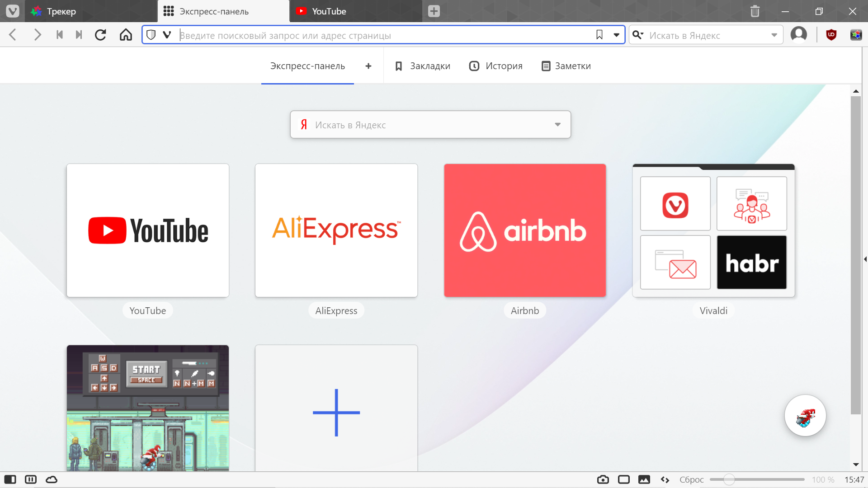Expand the address bar history dropdown
The image size is (868, 488).
pos(616,35)
